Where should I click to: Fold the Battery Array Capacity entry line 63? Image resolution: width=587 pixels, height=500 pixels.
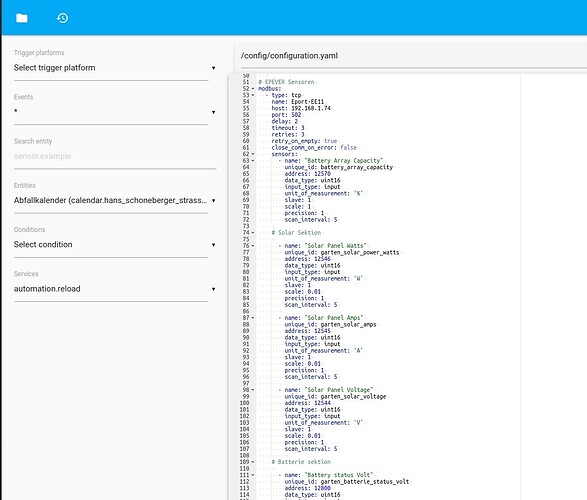[253, 161]
